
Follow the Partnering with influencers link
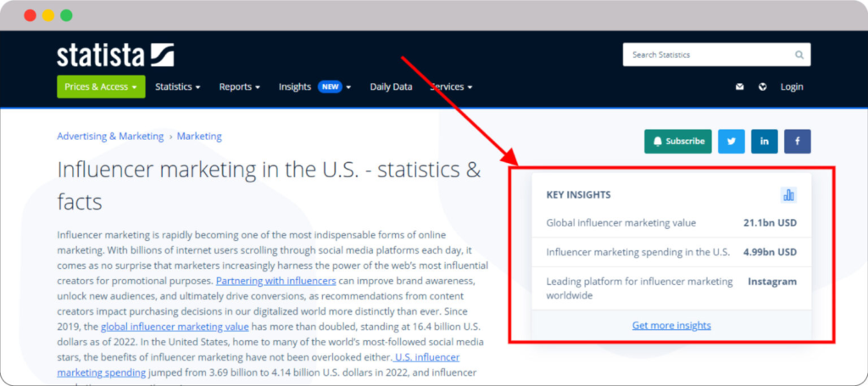point(276,281)
